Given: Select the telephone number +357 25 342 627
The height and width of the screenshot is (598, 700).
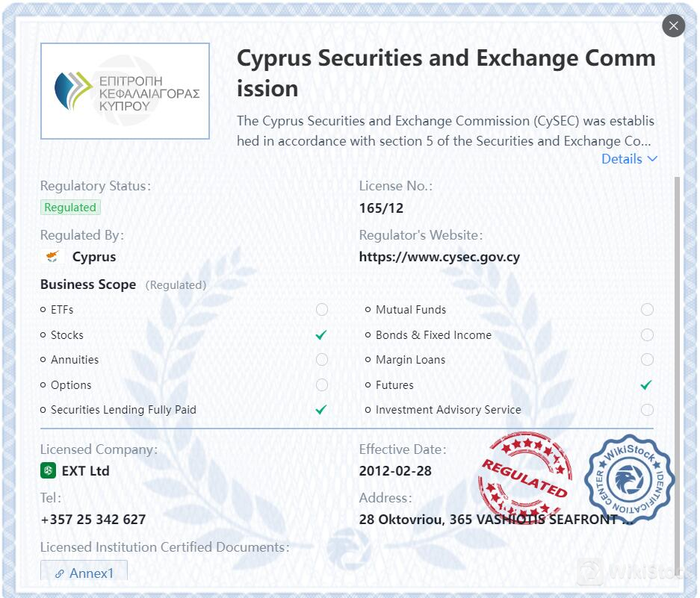Looking at the screenshot, I should tap(93, 520).
